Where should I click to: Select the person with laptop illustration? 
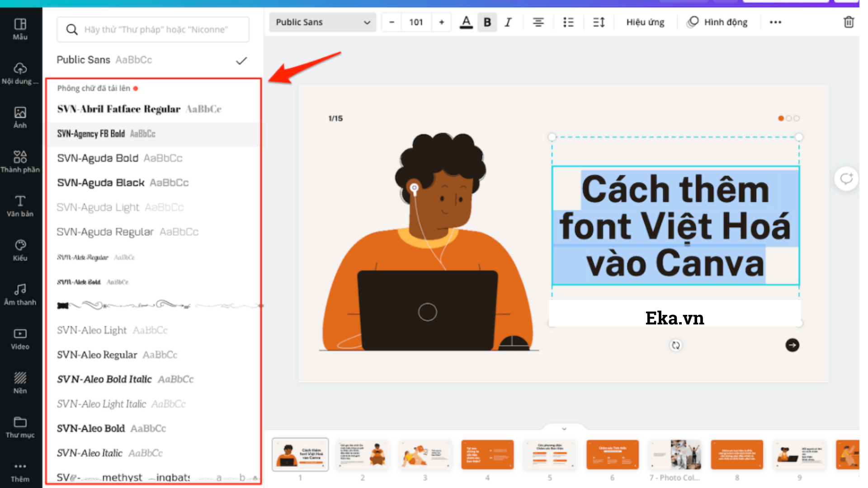[429, 242]
